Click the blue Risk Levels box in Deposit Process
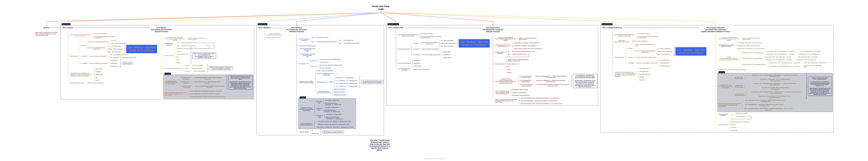The width and height of the screenshot is (868, 161). [x=142, y=49]
